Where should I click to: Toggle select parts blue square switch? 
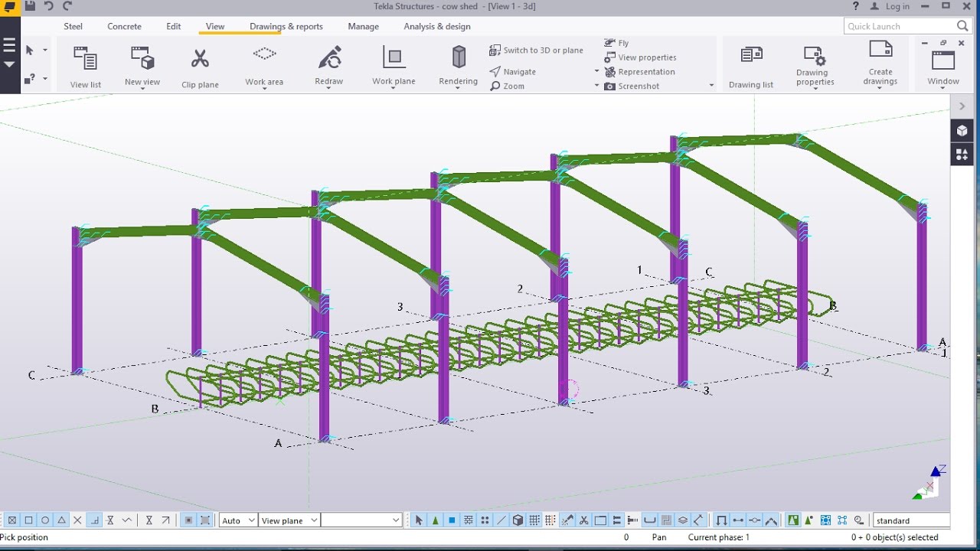click(452, 520)
